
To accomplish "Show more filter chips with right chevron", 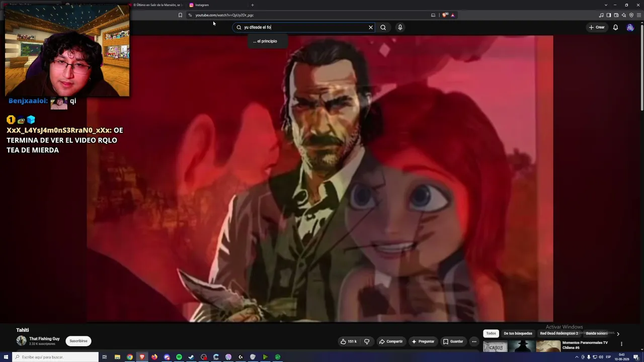I will (618, 333).
